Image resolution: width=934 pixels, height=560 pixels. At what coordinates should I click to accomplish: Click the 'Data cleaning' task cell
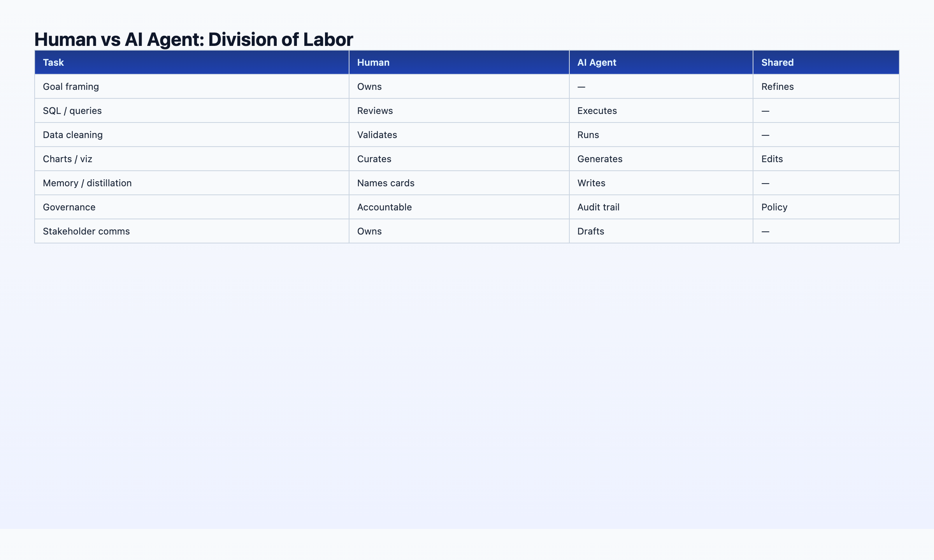pyautogui.click(x=192, y=135)
